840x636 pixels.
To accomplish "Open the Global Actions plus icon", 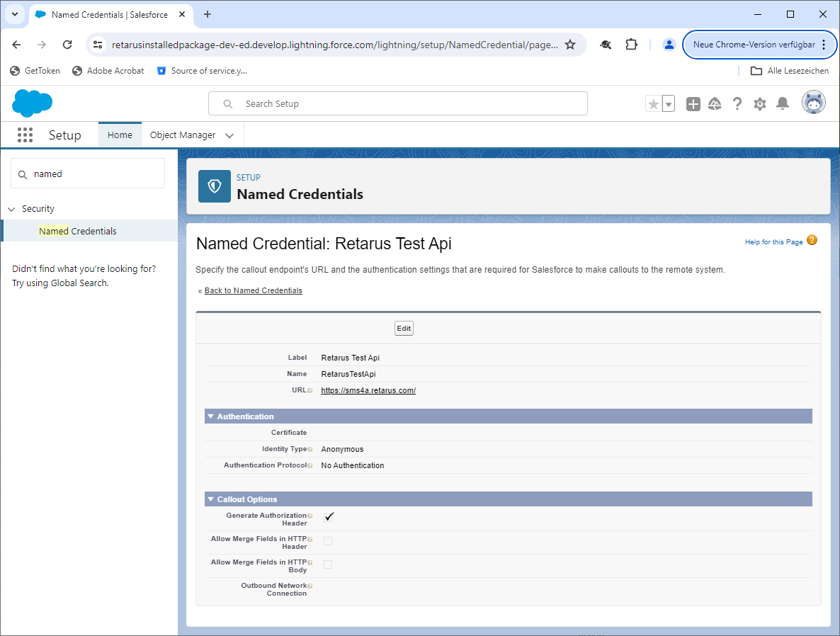I will point(693,104).
